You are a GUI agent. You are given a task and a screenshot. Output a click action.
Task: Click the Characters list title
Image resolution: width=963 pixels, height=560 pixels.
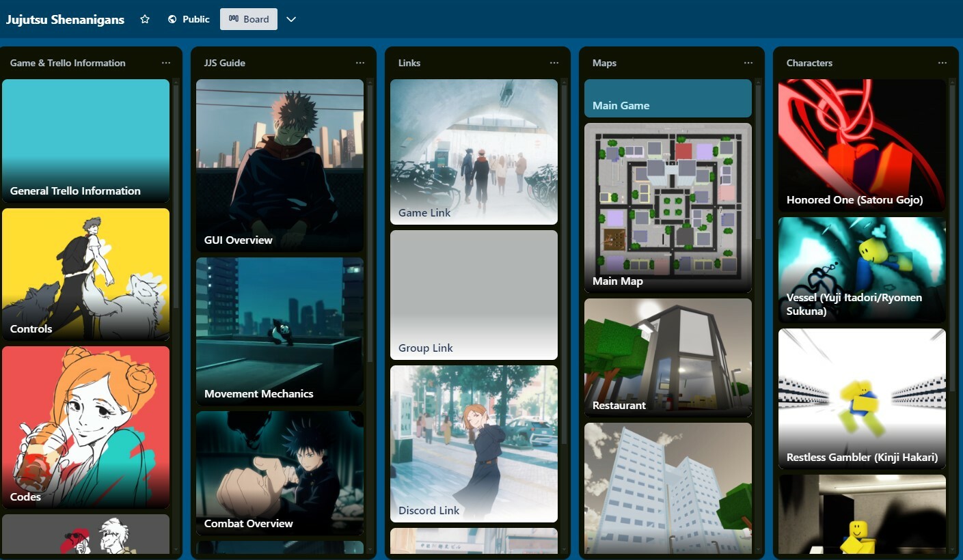[x=809, y=63]
